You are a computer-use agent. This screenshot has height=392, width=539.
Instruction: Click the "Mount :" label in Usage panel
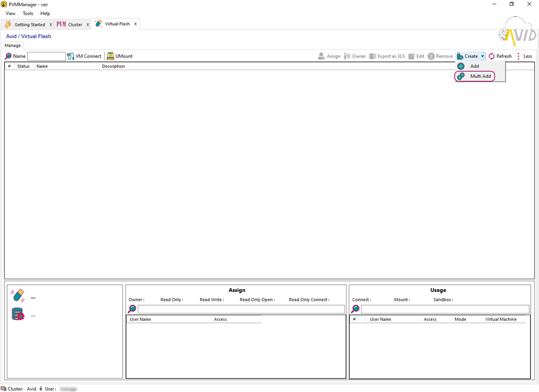tap(402, 300)
